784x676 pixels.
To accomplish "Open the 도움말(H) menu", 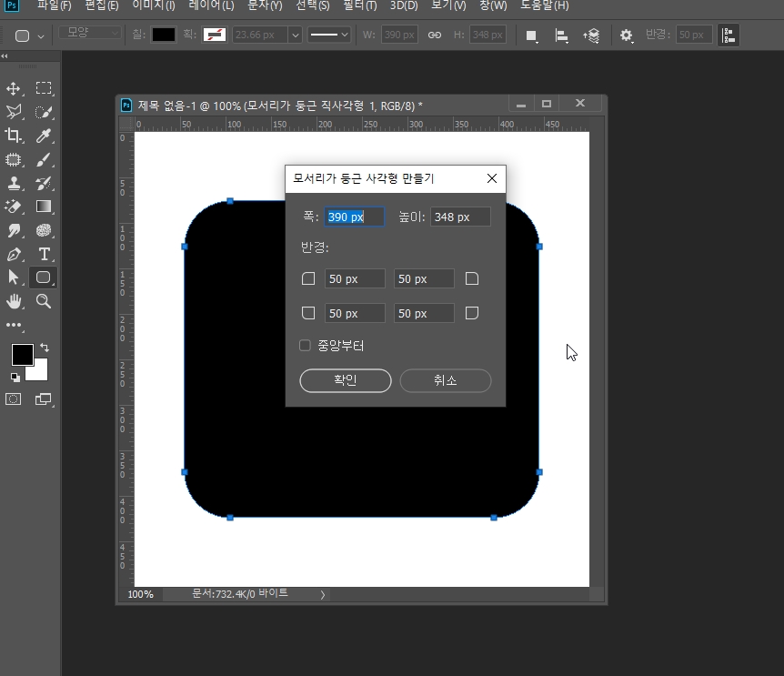I will pos(545,5).
